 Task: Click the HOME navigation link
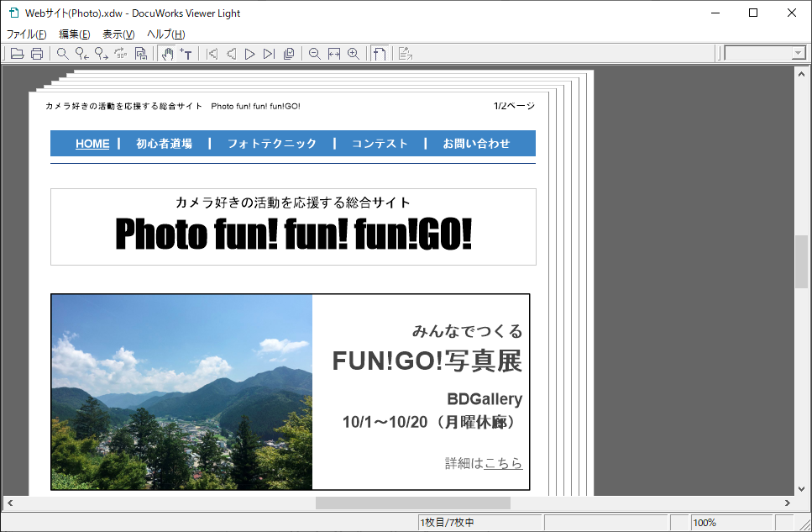point(92,144)
